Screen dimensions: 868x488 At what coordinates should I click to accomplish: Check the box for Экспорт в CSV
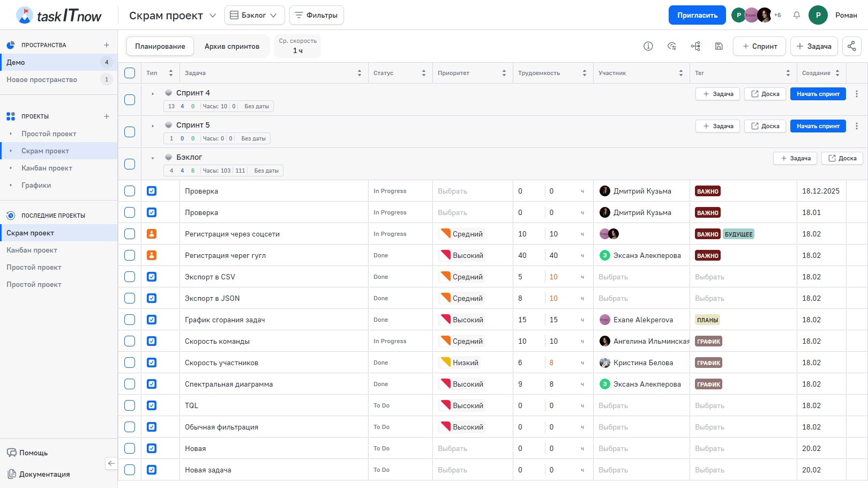(x=130, y=277)
